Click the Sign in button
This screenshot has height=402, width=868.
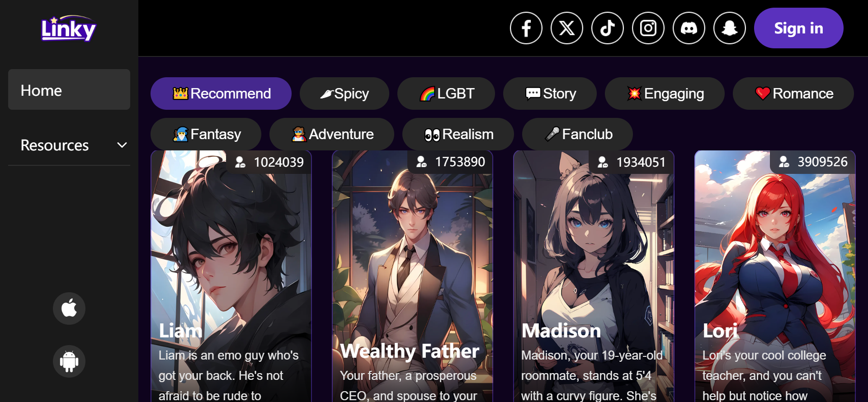click(x=798, y=28)
